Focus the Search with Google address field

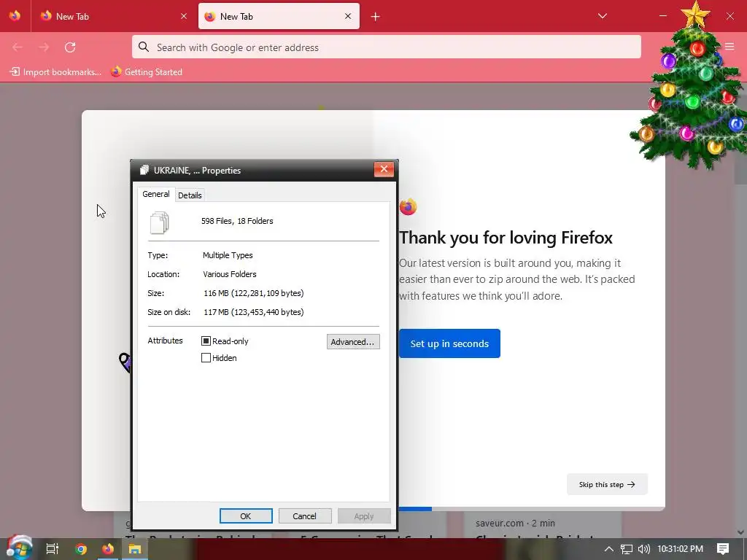387,47
